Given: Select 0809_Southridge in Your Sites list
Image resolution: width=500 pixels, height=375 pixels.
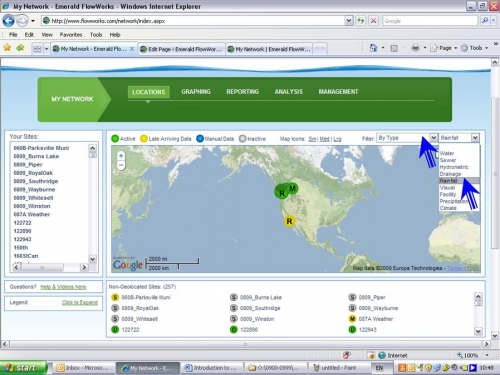Looking at the screenshot, I should tap(36, 181).
